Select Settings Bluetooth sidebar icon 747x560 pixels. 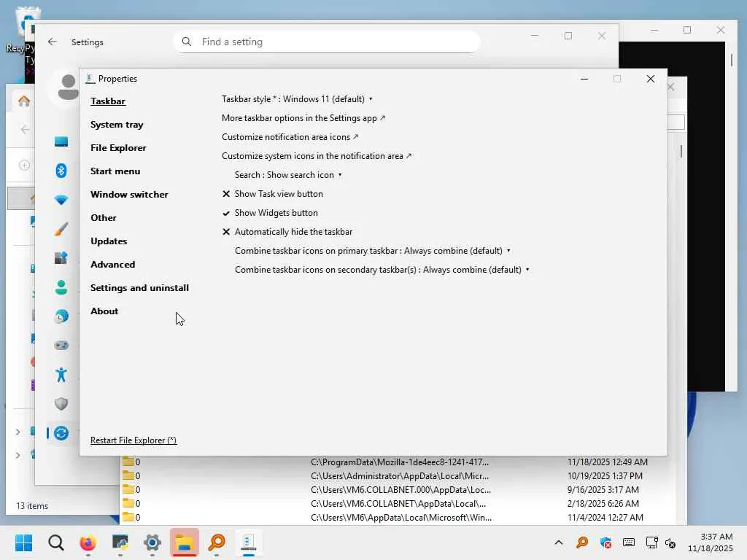click(61, 171)
